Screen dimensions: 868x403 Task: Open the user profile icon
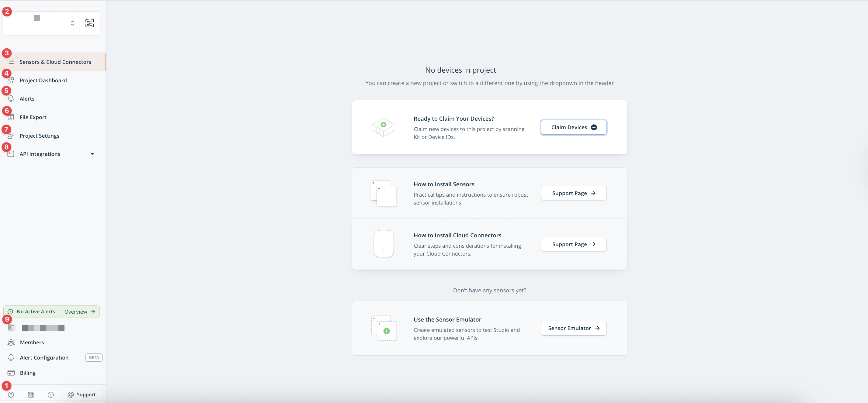click(11, 394)
